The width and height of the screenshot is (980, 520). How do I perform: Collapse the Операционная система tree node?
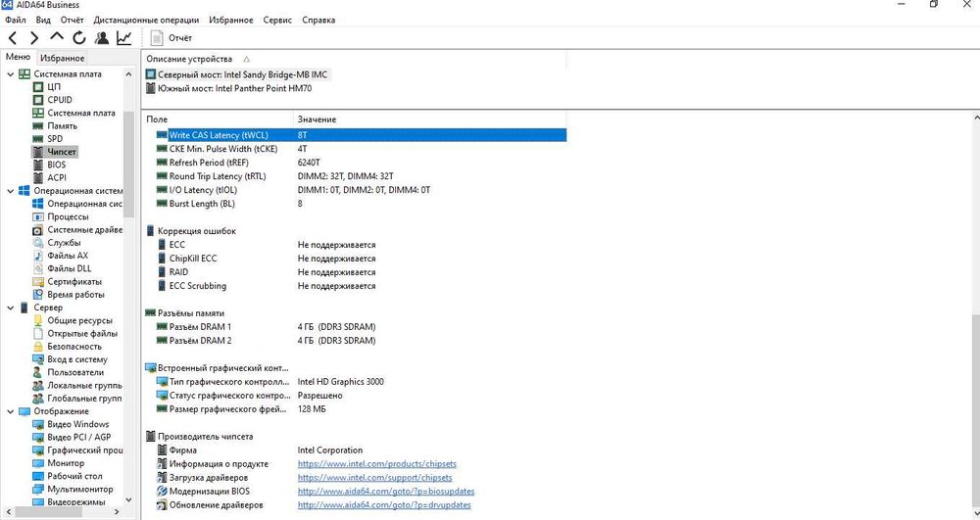(10, 191)
